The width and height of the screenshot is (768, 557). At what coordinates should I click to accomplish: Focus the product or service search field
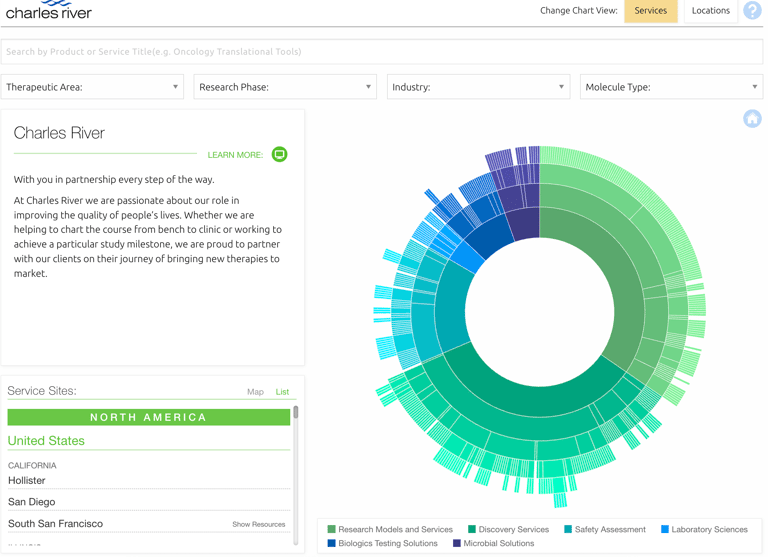tap(382, 51)
